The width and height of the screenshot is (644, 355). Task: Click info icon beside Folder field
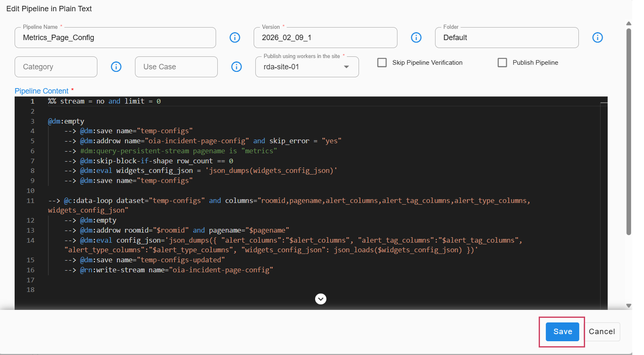(x=598, y=38)
